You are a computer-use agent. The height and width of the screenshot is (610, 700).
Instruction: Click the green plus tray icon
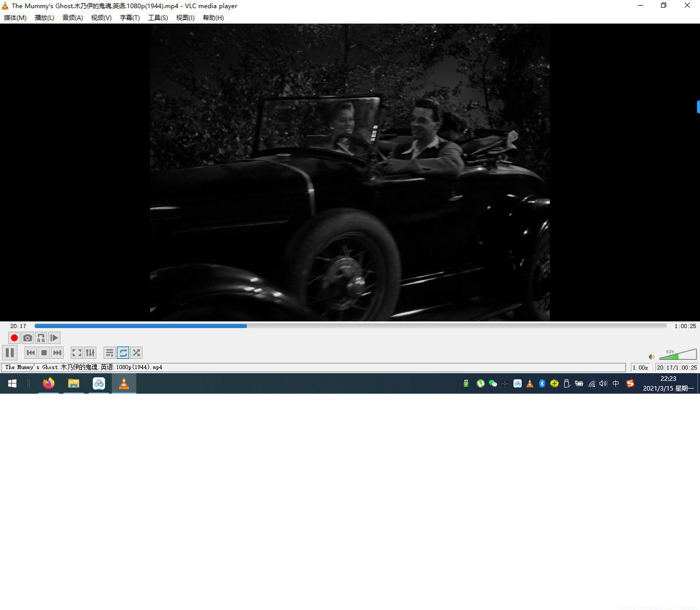coord(554,383)
